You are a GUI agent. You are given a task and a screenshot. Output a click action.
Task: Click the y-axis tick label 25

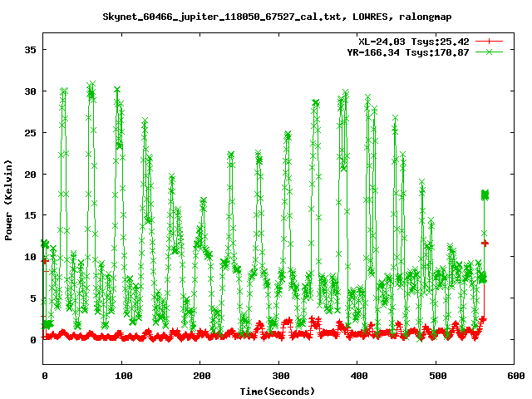[x=30, y=133]
